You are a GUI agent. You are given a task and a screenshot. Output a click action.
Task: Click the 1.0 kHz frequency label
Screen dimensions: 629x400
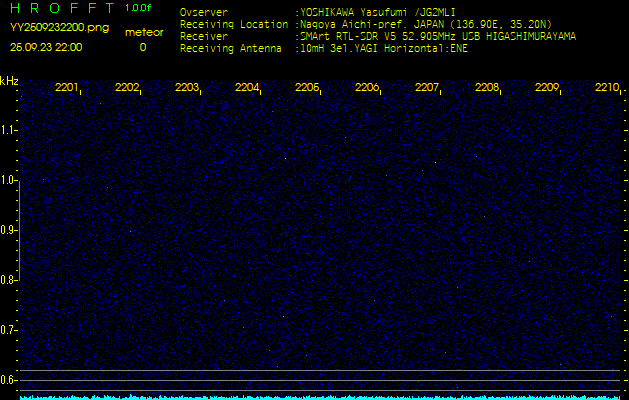pos(9,180)
